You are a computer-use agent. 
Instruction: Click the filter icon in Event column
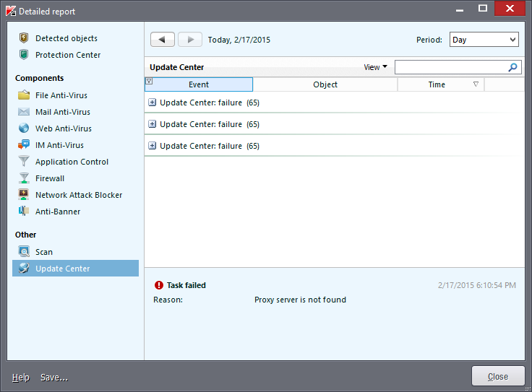pyautogui.click(x=149, y=81)
